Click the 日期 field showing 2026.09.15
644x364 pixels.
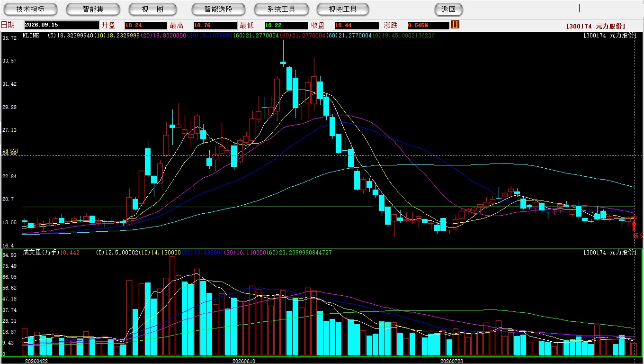[x=62, y=25]
